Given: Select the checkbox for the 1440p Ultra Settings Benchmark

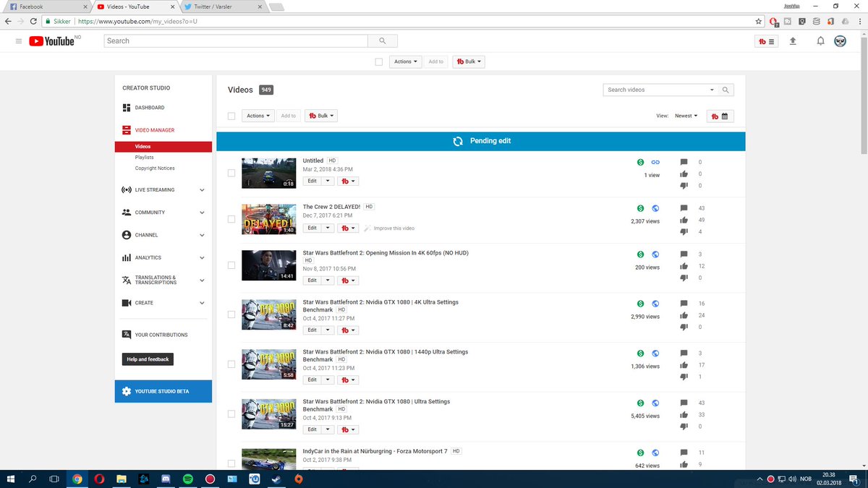Looking at the screenshot, I should click(x=231, y=364).
